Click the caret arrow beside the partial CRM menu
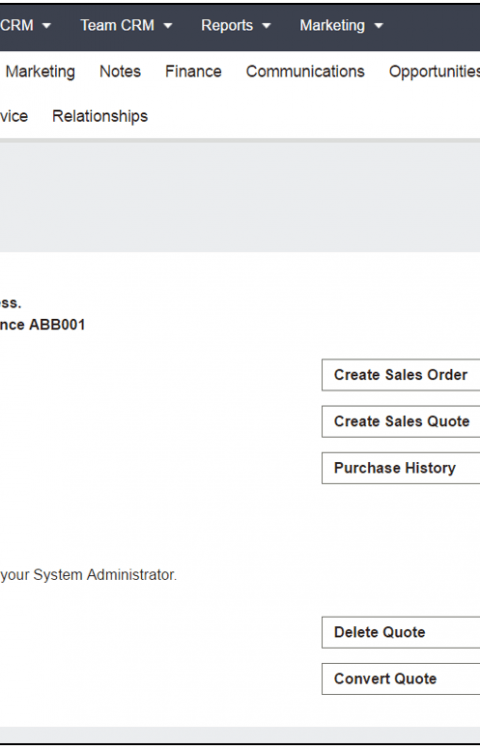Viewport: 480px width, 750px height. pyautogui.click(x=46, y=26)
